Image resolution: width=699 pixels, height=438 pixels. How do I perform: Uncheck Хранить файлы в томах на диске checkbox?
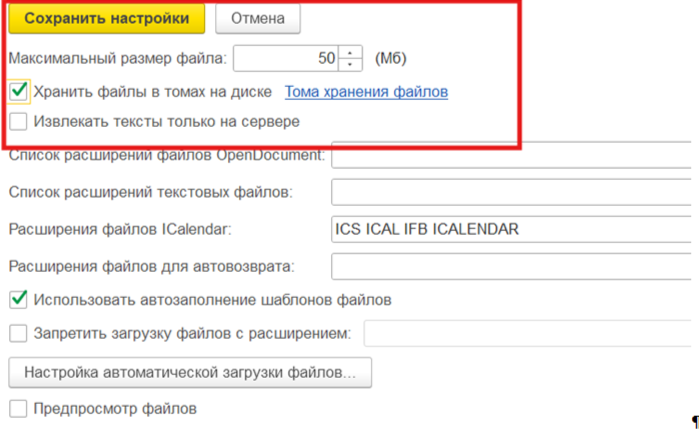click(x=18, y=92)
